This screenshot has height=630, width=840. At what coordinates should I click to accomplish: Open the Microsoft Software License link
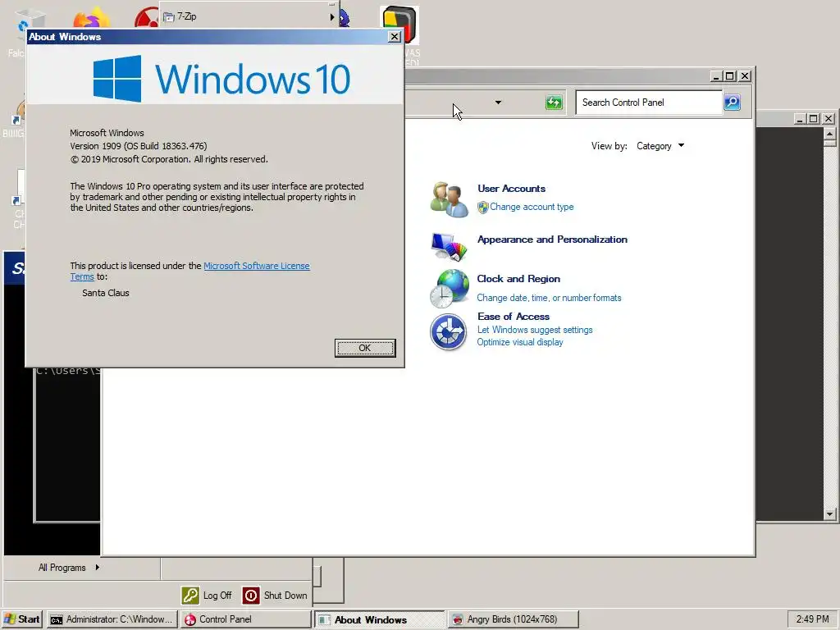[x=257, y=266]
